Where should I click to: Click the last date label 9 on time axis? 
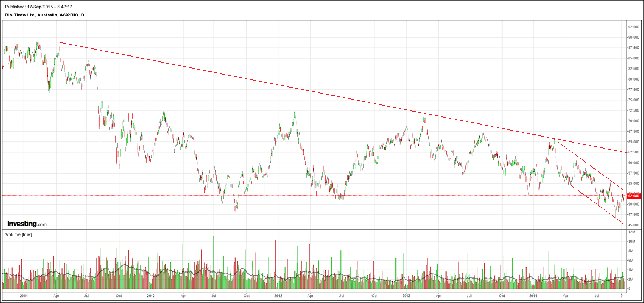(x=622, y=296)
